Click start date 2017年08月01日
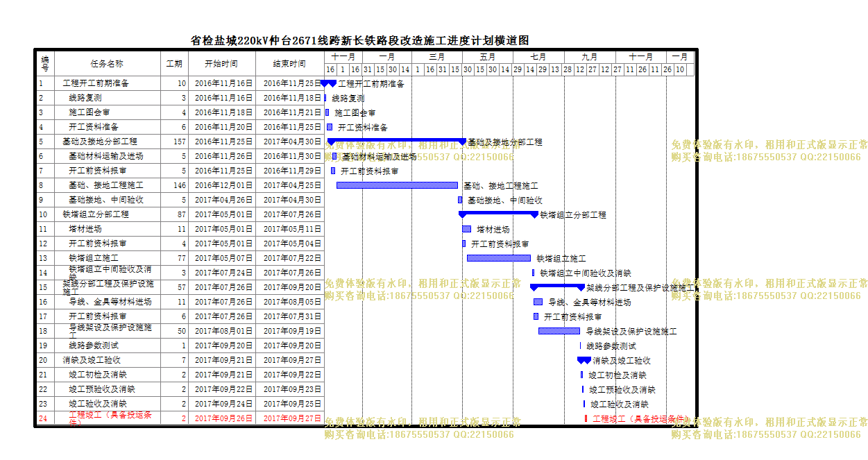868x460 pixels. coord(223,331)
